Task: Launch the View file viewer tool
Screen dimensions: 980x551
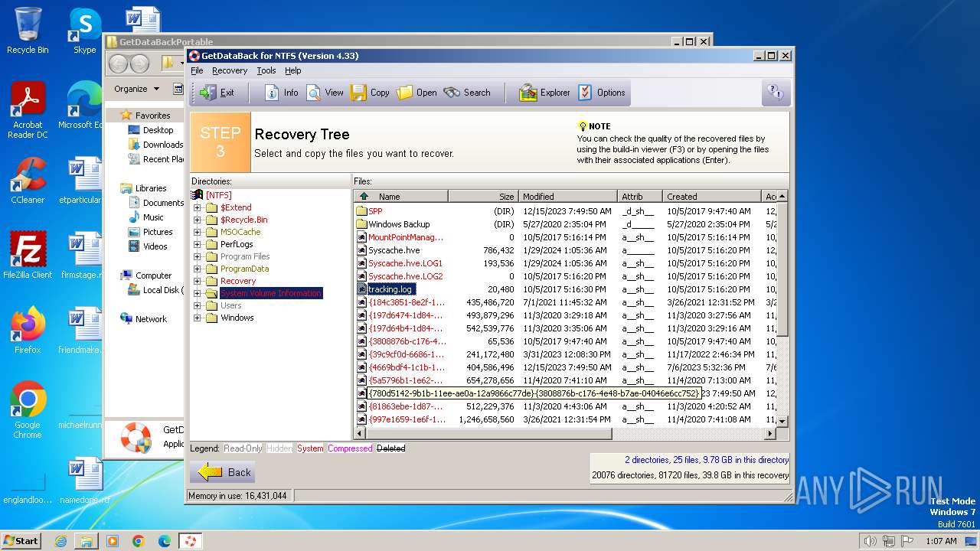Action: pos(325,93)
